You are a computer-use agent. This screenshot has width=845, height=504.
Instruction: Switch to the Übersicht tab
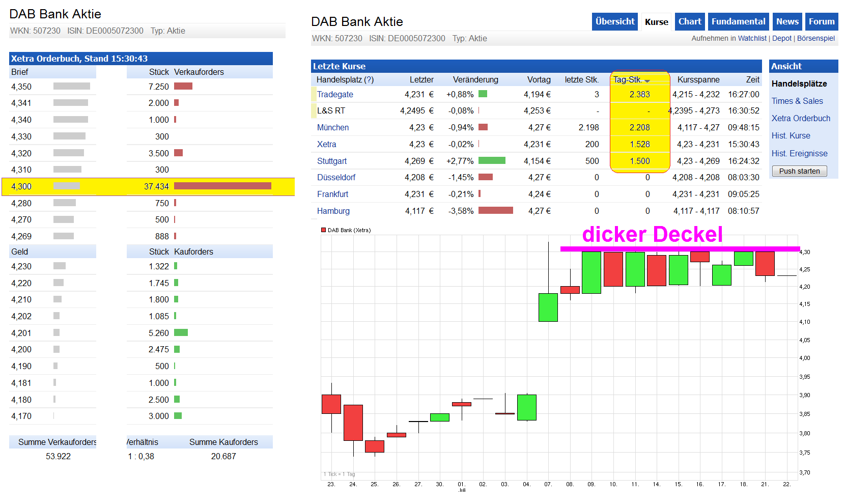click(x=614, y=22)
